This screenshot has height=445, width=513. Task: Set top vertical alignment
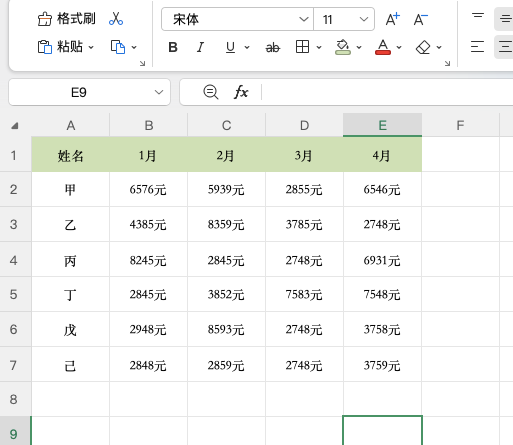(x=478, y=17)
